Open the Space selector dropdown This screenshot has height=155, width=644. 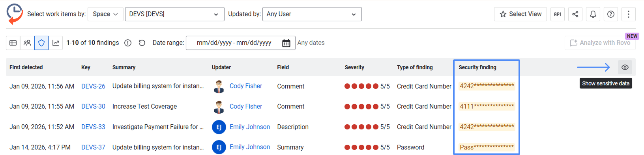105,14
